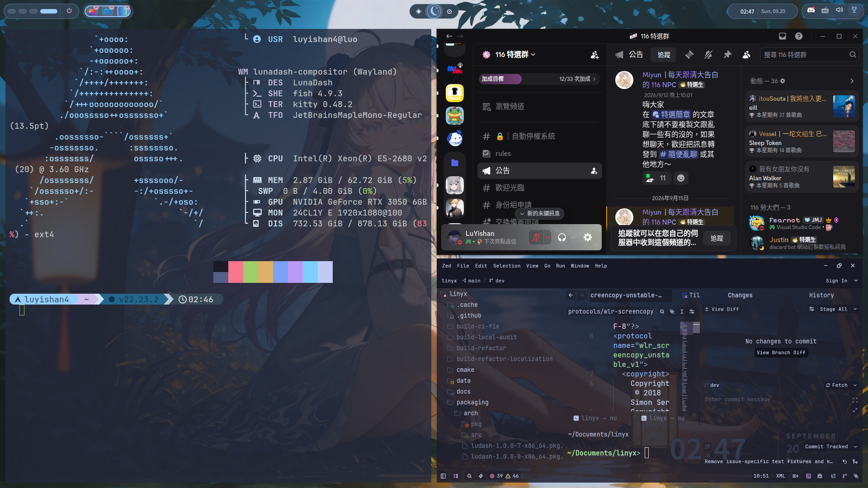Click the 追蹤 follow button in channel header
868x488 pixels.
[664, 55]
